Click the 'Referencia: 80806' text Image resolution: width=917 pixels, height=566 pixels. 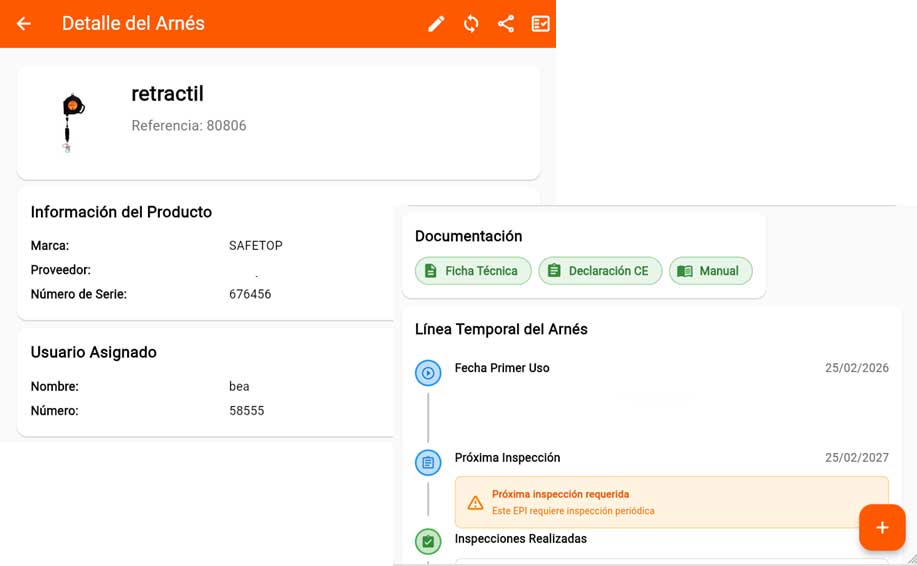[x=189, y=126]
